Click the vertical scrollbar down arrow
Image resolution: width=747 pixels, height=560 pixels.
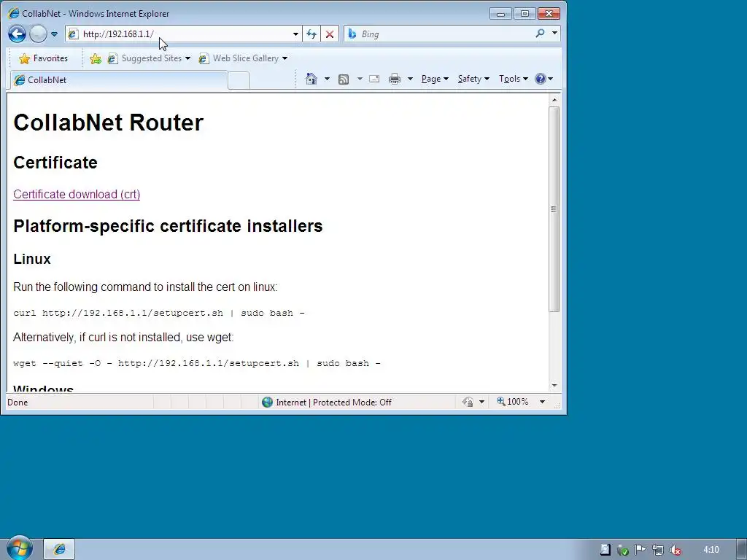pyautogui.click(x=554, y=385)
